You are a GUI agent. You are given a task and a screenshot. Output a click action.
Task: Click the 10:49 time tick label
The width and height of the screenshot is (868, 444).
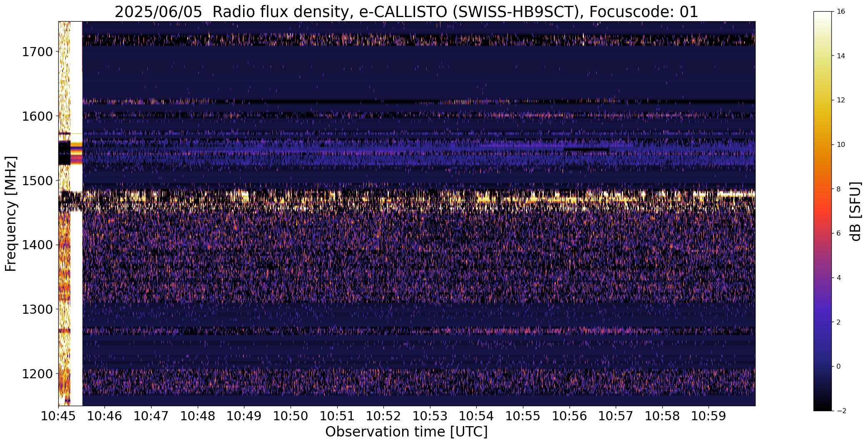coord(244,416)
